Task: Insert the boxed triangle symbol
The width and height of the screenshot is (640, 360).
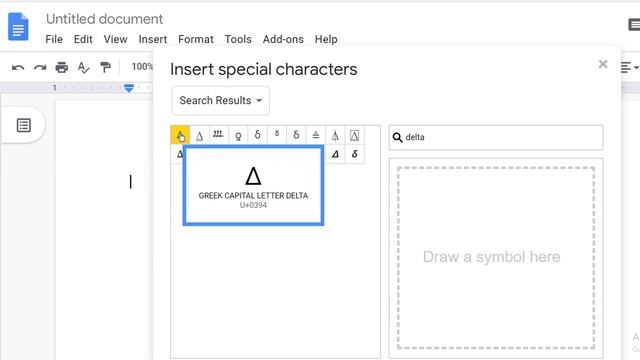Action: point(354,135)
